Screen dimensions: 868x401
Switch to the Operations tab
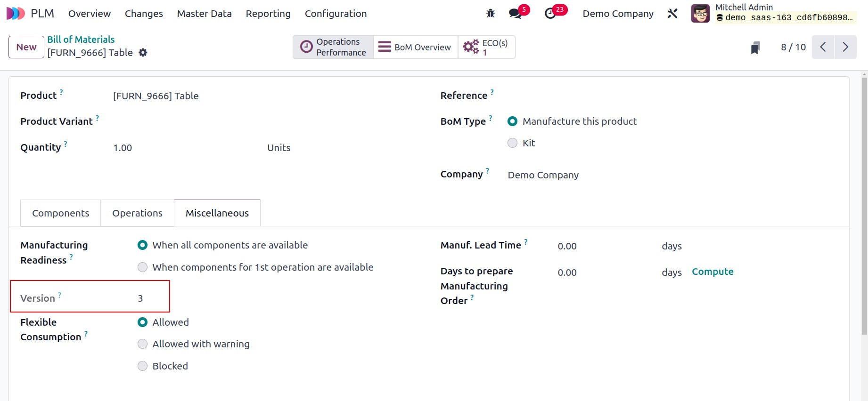[x=138, y=213]
